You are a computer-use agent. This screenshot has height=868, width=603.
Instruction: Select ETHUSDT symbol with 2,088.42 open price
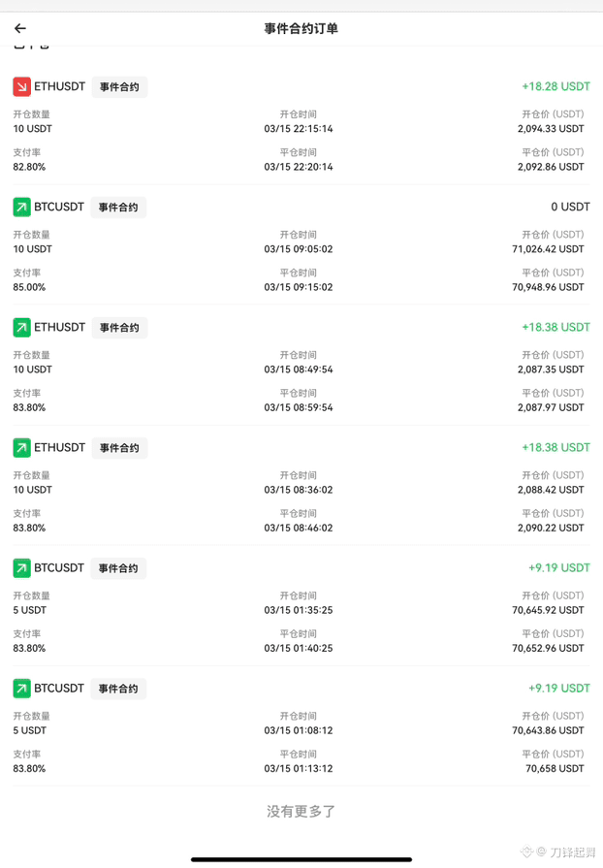click(x=60, y=447)
